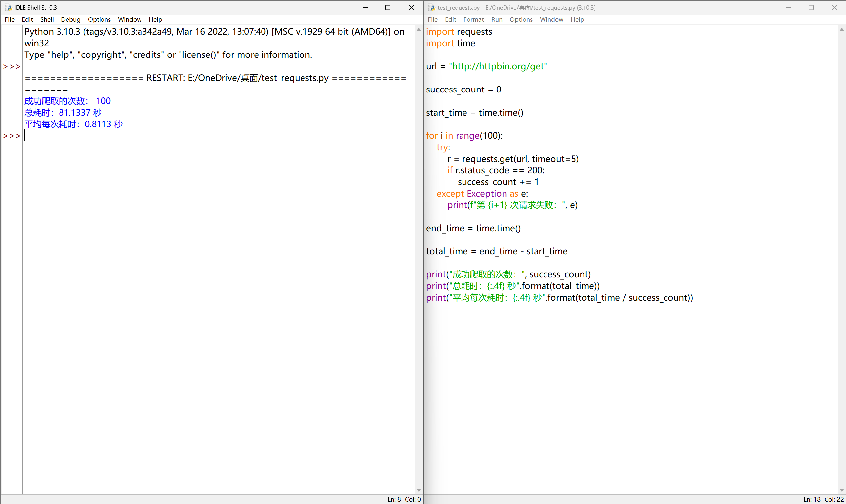Viewport: 846px width, 504px height.
Task: Open the editor window's File menu
Action: [x=432, y=19]
